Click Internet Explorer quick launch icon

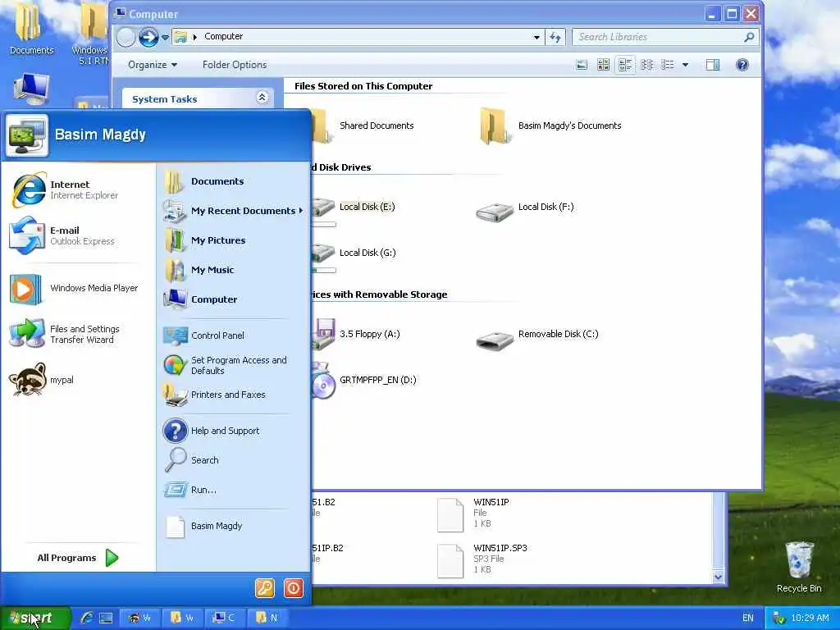[86, 618]
